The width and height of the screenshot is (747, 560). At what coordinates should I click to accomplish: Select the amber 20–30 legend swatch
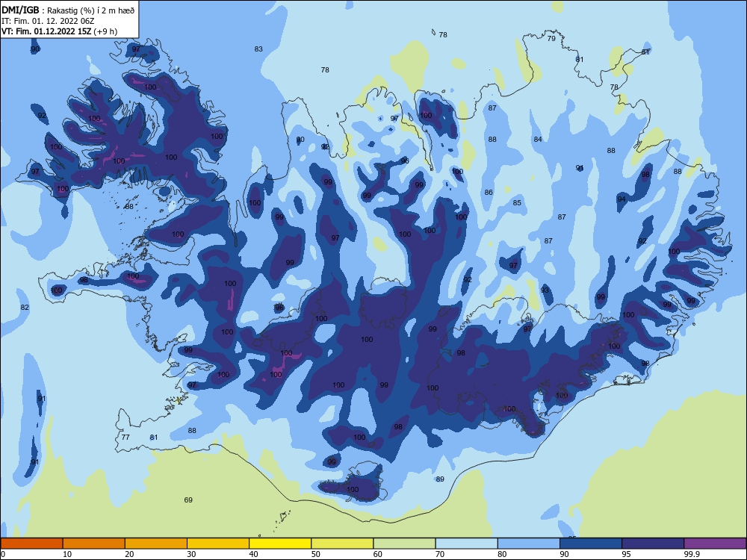click(156, 544)
